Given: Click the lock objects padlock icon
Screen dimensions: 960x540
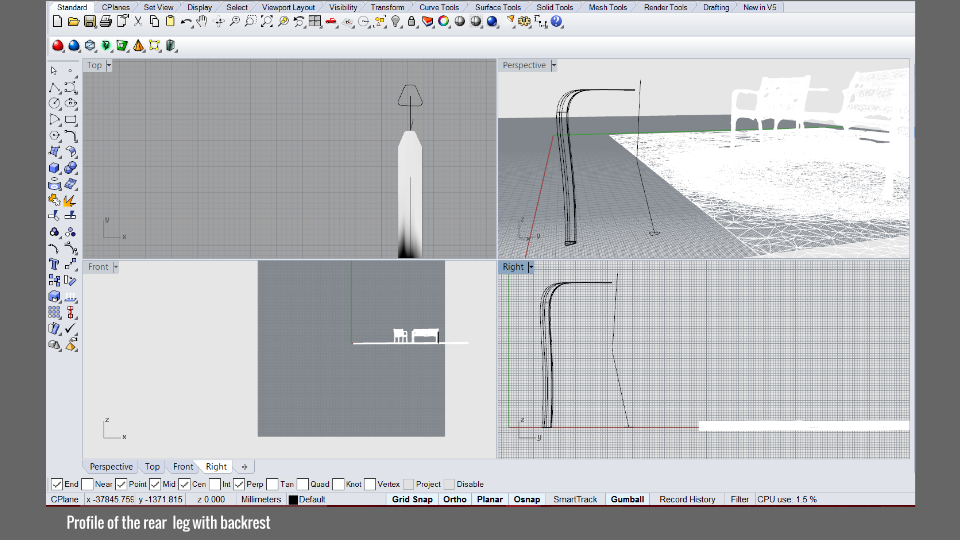Looking at the screenshot, I should 411,21.
